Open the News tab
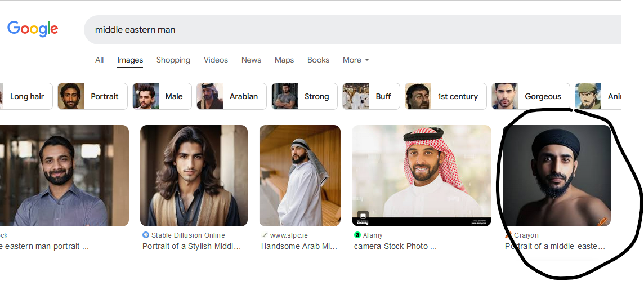 pos(251,60)
